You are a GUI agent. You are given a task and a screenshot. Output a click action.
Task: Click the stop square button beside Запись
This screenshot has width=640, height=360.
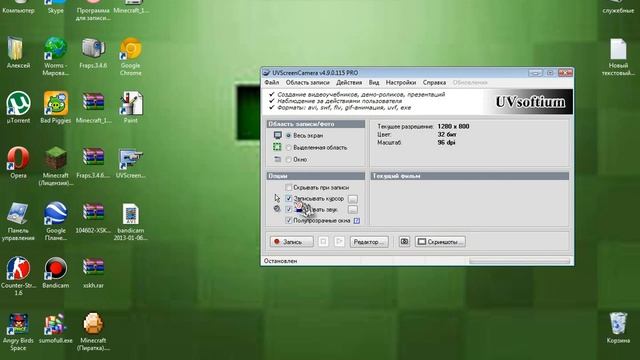(x=323, y=242)
